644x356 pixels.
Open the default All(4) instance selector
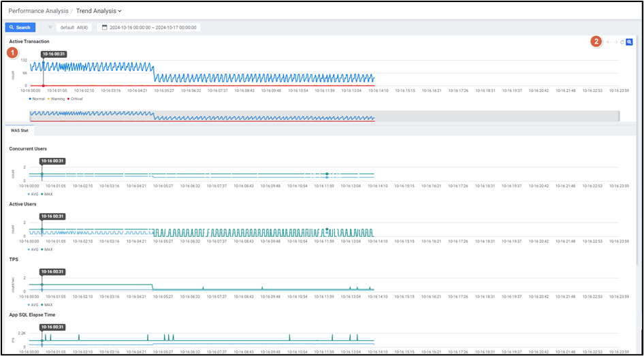coord(74,27)
